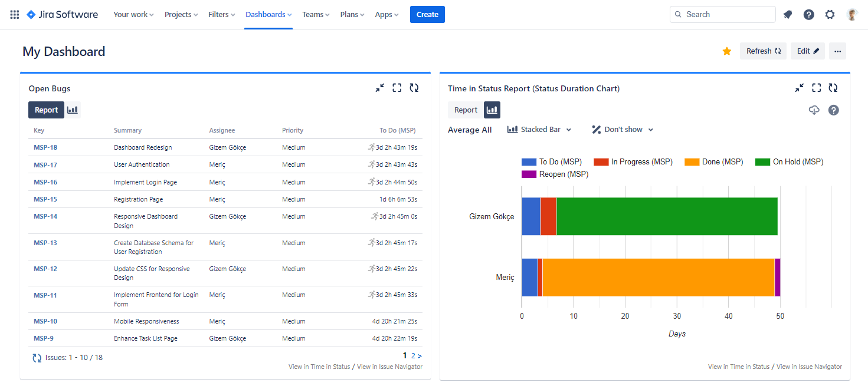The width and height of the screenshot is (868, 386).
Task: Toggle the dashboard favorite star
Action: pos(726,51)
